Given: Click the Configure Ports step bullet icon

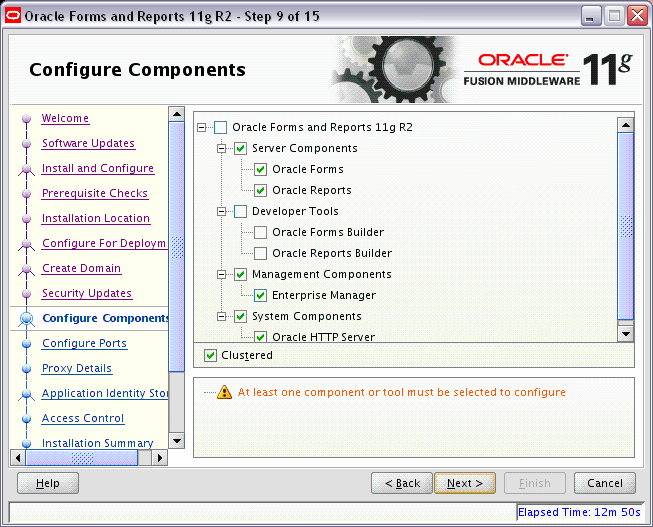Looking at the screenshot, I should pos(27,344).
